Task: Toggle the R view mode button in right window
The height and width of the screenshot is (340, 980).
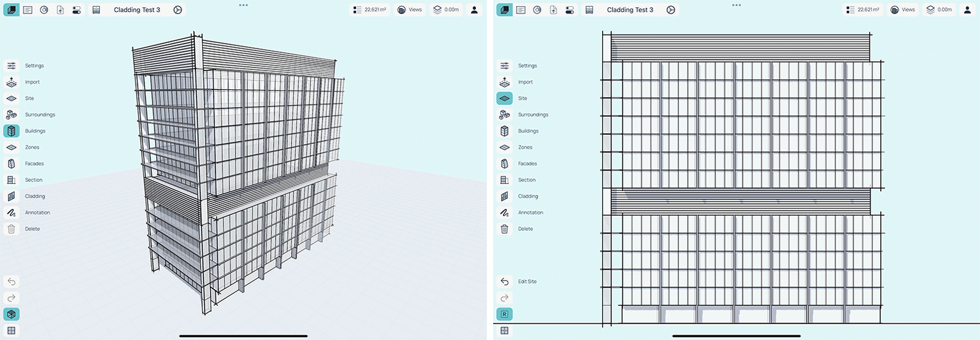Action: point(505,314)
